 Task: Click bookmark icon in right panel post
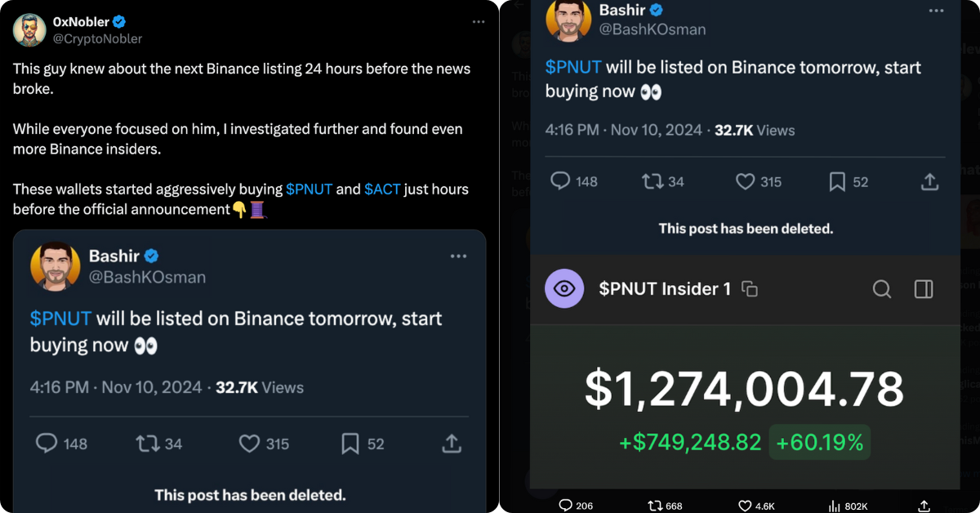tap(837, 181)
